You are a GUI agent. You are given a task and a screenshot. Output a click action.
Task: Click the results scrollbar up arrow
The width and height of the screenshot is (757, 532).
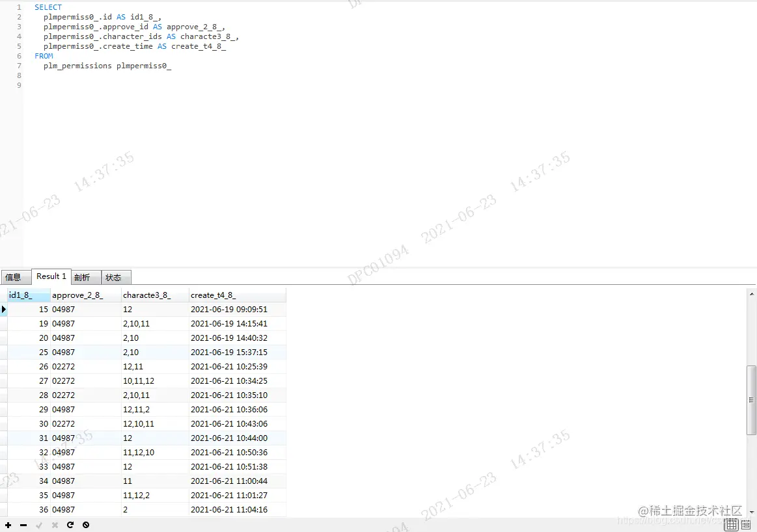[x=751, y=293]
